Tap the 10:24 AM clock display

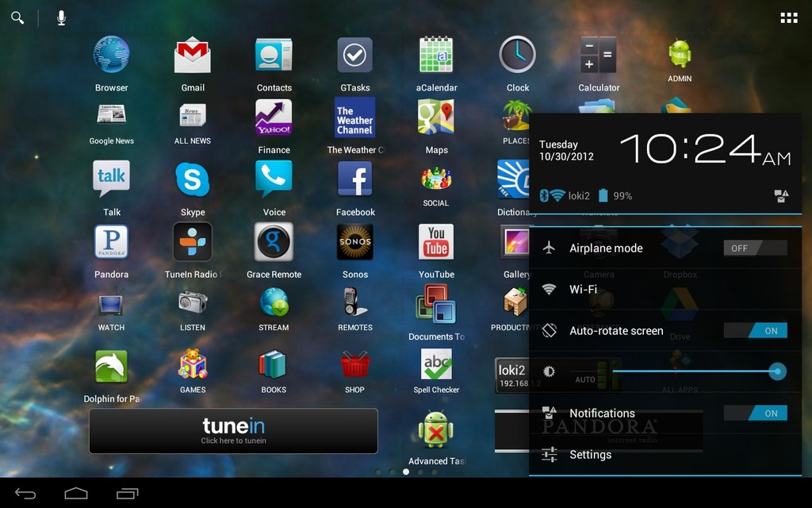[x=705, y=149]
